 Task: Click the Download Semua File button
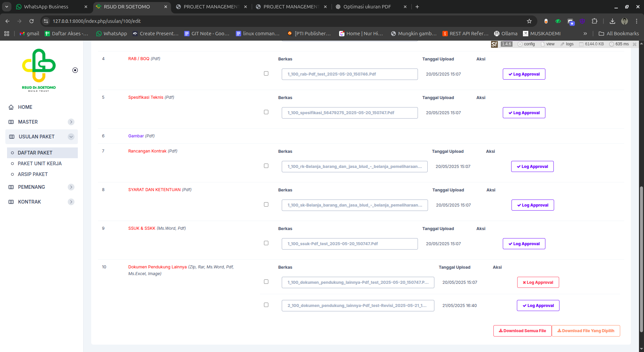522,331
